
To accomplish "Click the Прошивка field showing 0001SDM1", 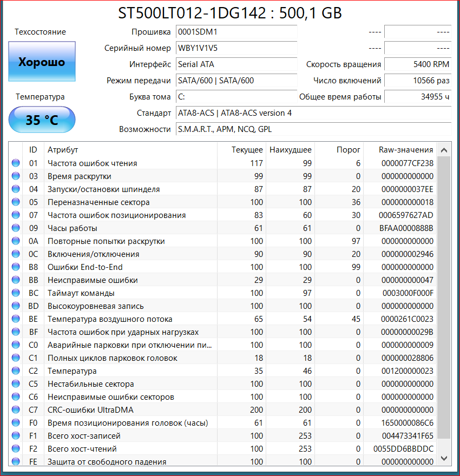I will 236,32.
